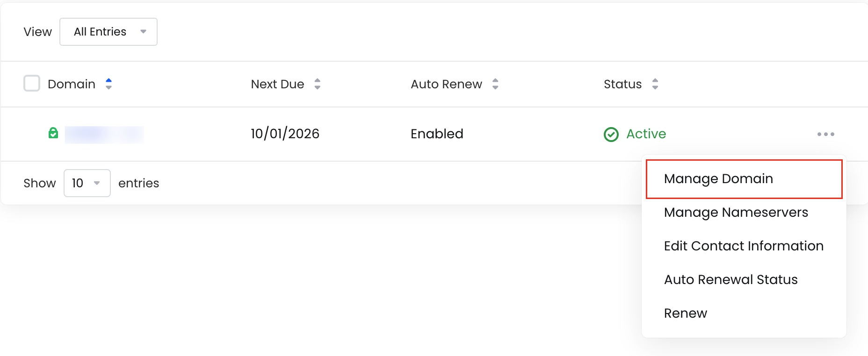Click the Active status checkmark icon
The height and width of the screenshot is (356, 868).
coord(611,135)
